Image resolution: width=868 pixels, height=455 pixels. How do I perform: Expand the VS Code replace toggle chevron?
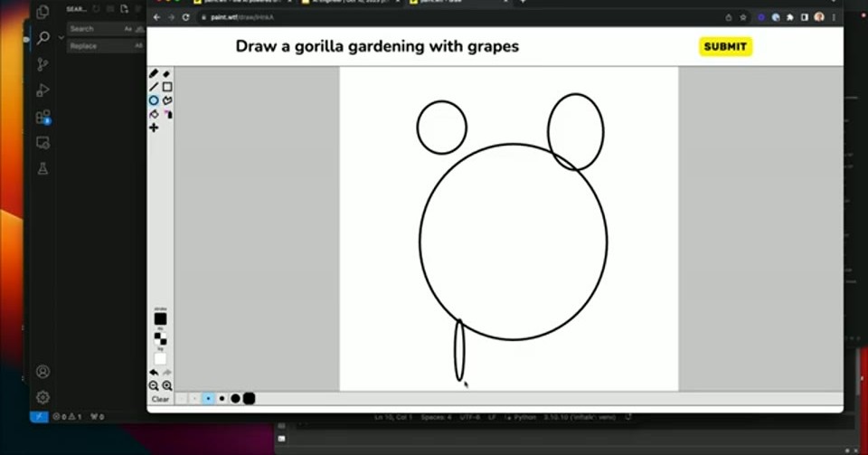61,38
